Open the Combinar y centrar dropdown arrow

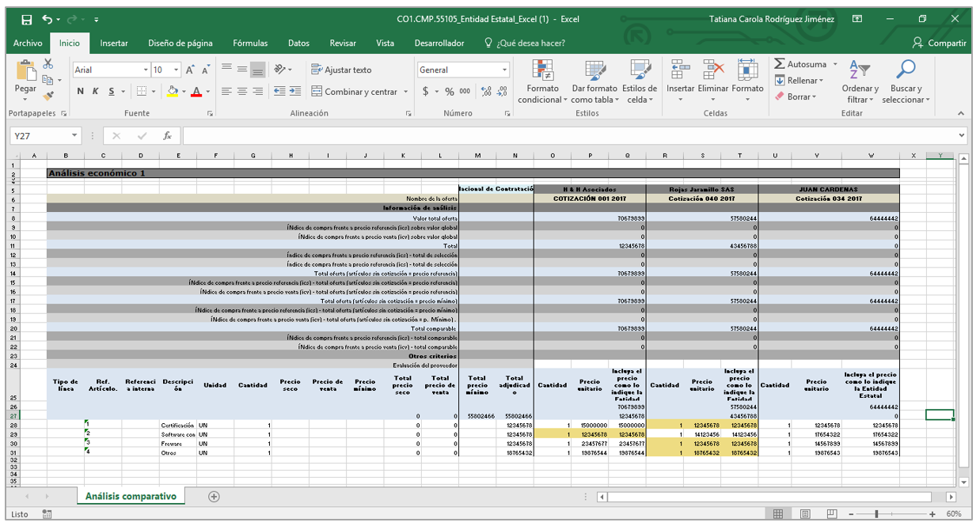(405, 92)
